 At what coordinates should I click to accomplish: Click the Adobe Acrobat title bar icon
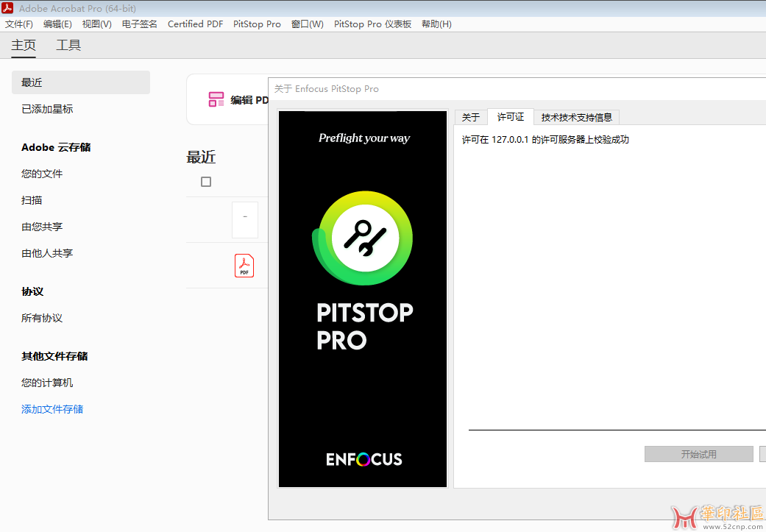7,8
